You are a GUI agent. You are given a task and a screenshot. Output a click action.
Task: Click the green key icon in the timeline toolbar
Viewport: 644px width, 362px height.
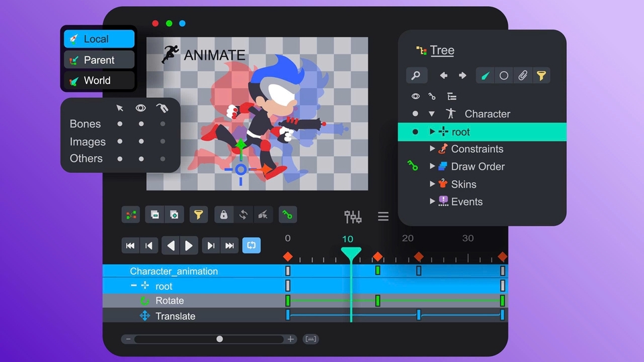[x=287, y=215]
